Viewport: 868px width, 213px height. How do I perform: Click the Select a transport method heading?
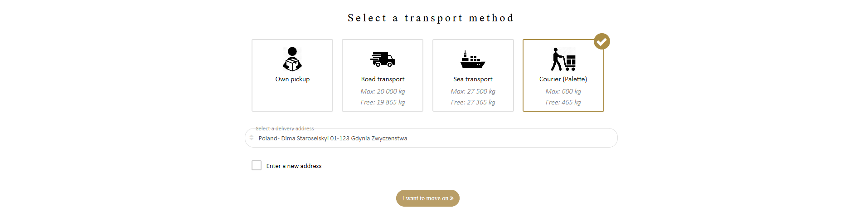pos(431,18)
